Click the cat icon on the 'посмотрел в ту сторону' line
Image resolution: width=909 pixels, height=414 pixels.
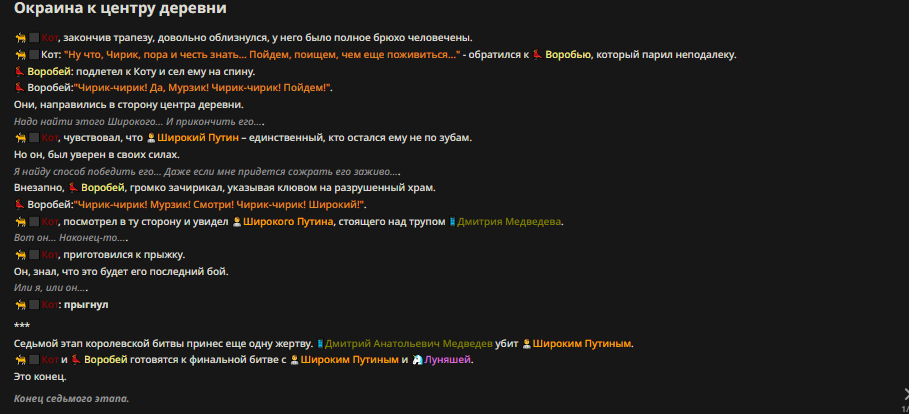point(20,221)
